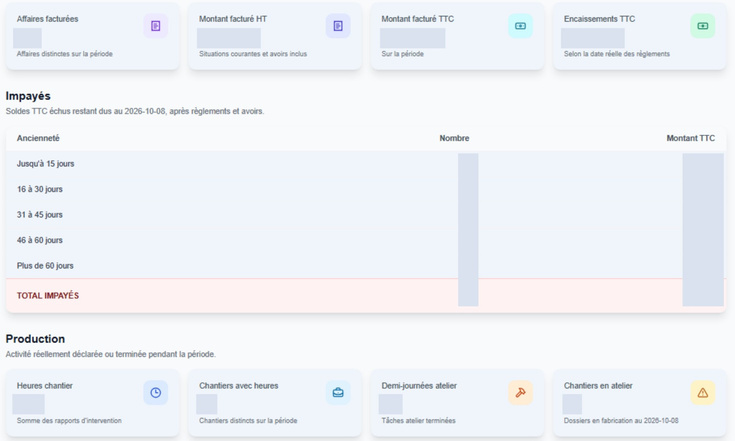Click the purple invoice icon on Affaires facturées

tap(156, 26)
